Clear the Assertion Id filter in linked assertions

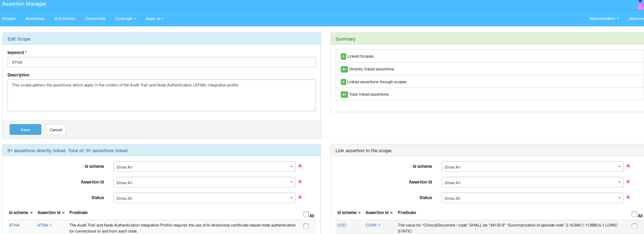coord(300,182)
